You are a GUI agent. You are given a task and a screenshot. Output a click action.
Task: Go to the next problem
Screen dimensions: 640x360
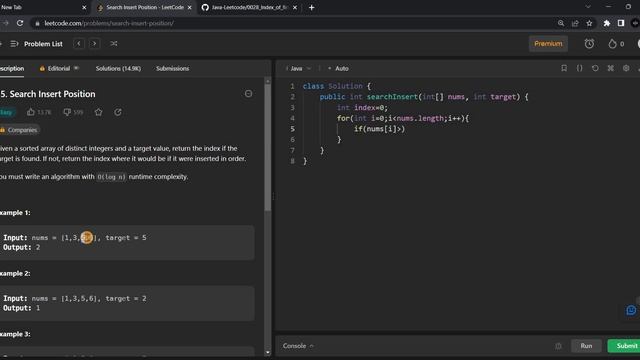(94, 43)
